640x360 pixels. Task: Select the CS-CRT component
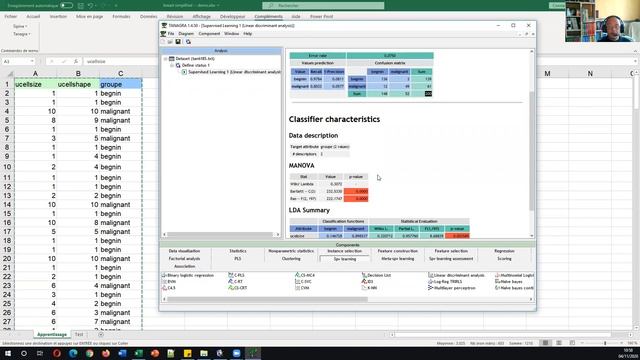pos(238,288)
